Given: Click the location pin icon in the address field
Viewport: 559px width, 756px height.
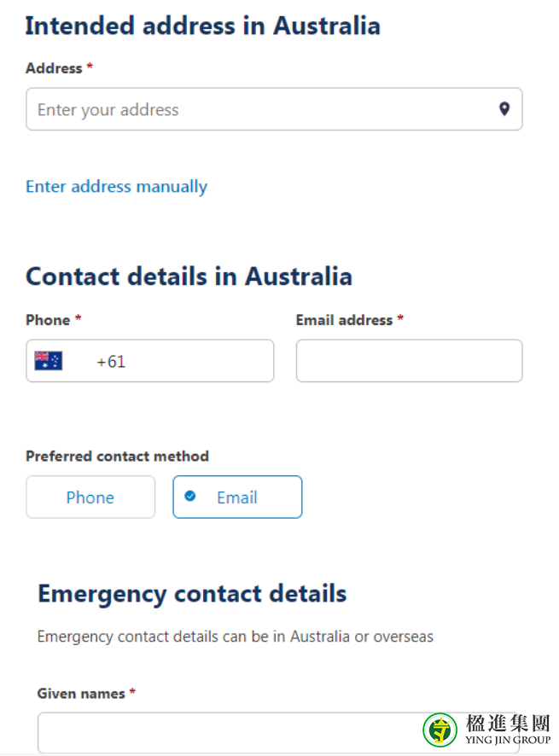Looking at the screenshot, I should coord(504,109).
